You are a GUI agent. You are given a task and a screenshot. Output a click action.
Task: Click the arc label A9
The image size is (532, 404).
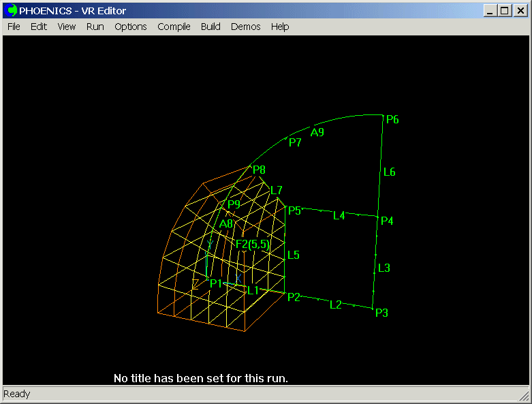click(x=317, y=132)
